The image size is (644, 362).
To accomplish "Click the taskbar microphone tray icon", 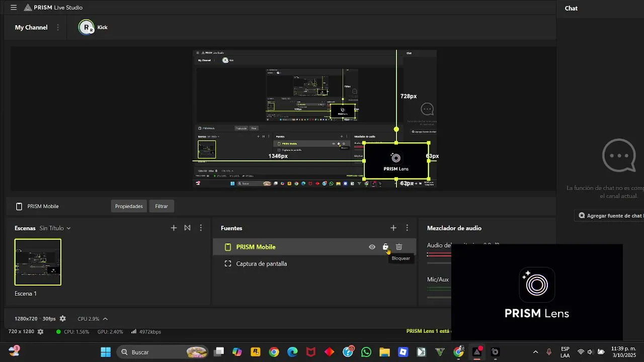I will (549, 352).
